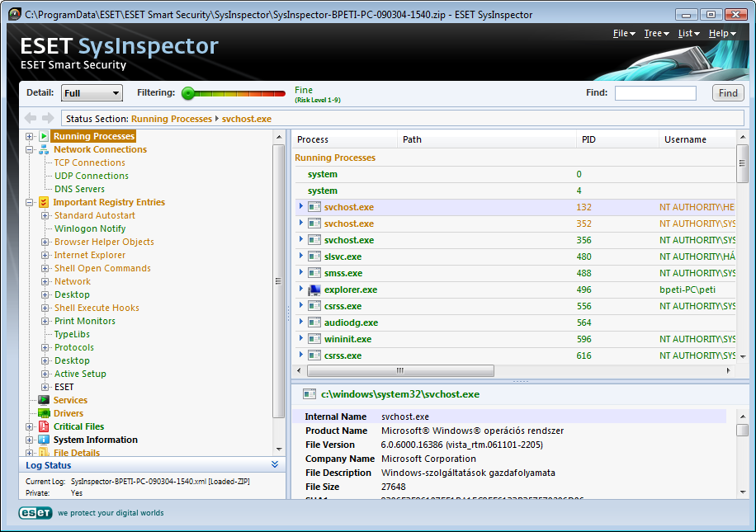Viewport: 756px width, 532px height.
Task: Collapse the Important Registry Entries node
Action: [x=30, y=202]
